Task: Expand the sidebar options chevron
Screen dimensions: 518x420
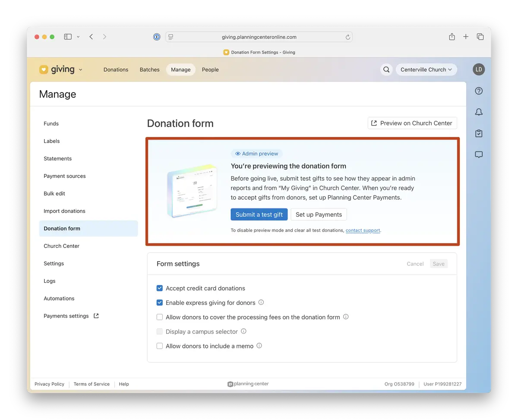Action: point(78,37)
